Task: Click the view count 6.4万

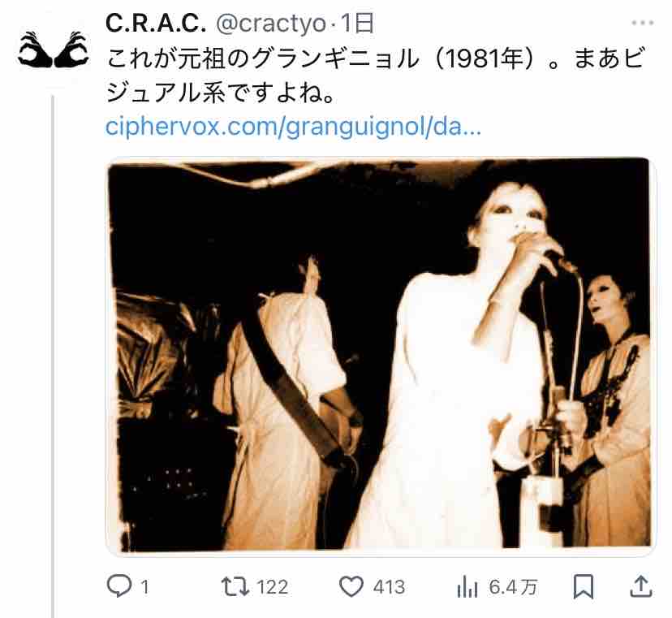Action: 513,587
